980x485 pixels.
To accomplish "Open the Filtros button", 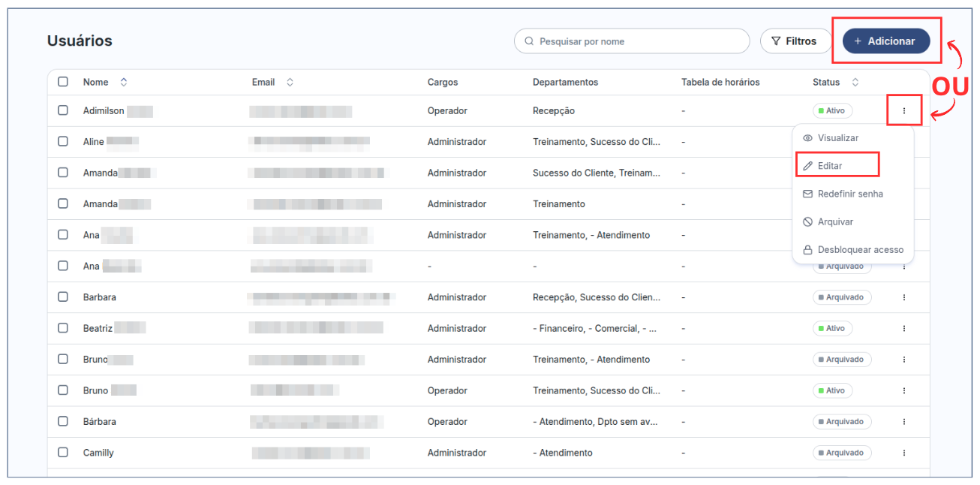I will click(x=795, y=41).
